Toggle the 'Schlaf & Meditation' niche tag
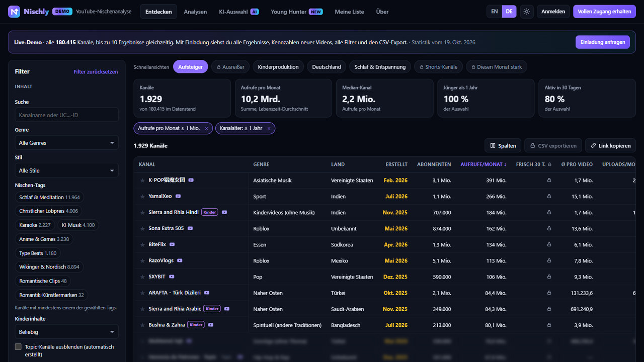This screenshot has width=644, height=362. tap(49, 198)
